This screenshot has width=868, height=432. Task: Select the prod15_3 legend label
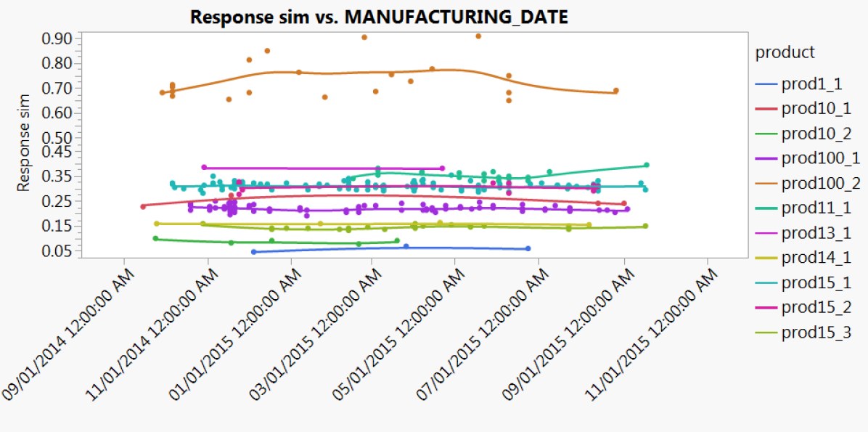[816, 333]
